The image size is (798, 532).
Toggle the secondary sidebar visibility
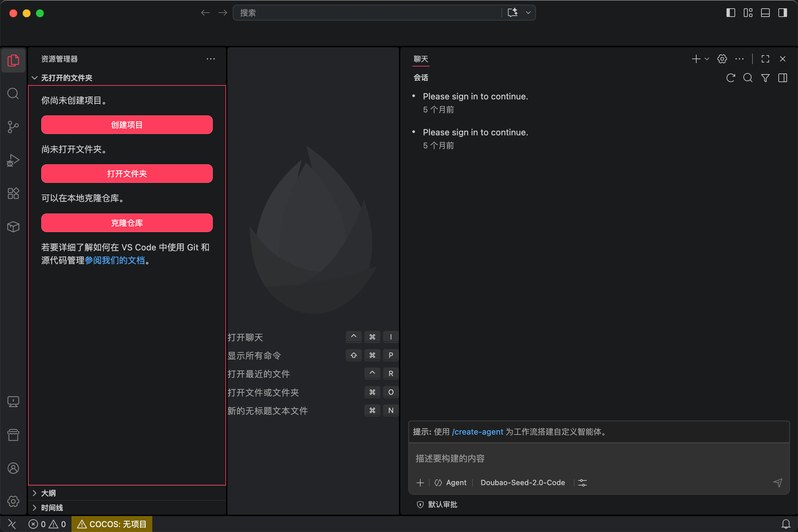[x=783, y=13]
